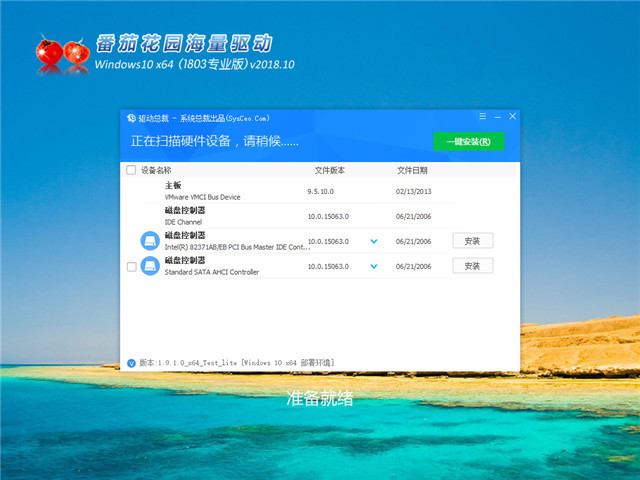640x480 pixels.
Task: Click the 设备名称 column header
Action: [156, 170]
